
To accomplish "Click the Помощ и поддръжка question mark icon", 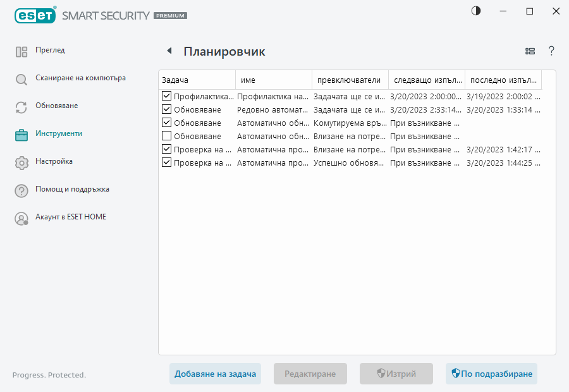I will pyautogui.click(x=21, y=189).
